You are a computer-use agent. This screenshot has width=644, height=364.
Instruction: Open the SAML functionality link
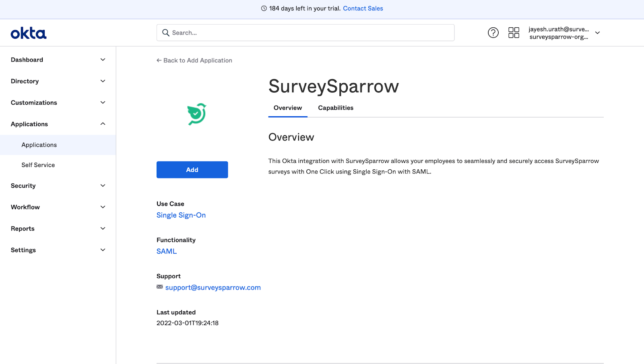coord(167,251)
